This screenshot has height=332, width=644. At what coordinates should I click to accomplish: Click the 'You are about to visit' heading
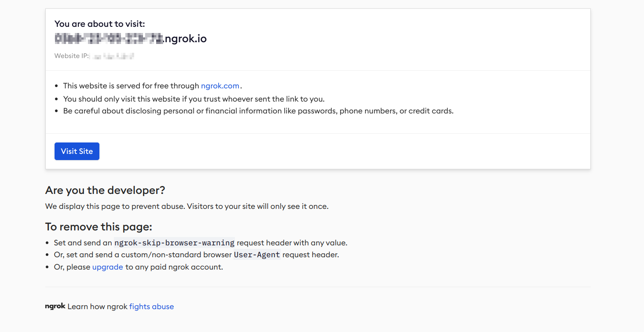click(x=99, y=24)
